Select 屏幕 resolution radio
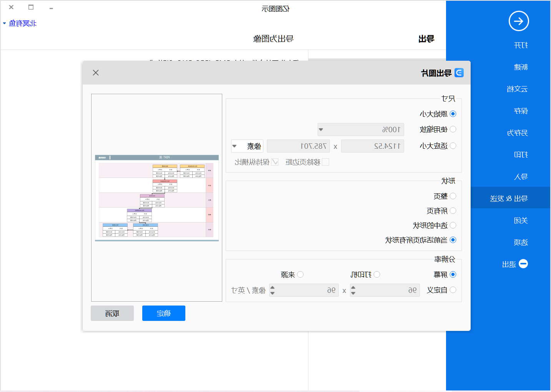 point(453,274)
